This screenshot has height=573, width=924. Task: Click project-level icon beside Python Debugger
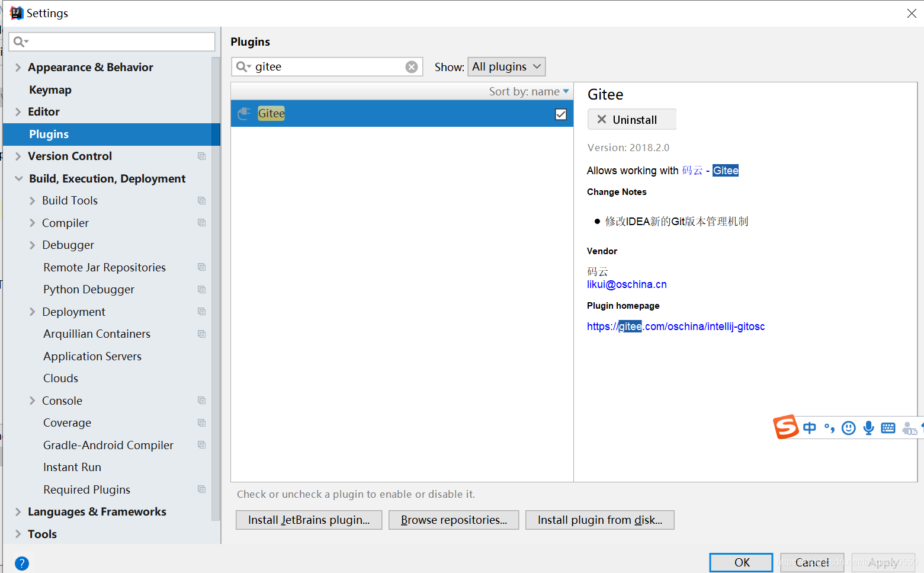click(201, 290)
